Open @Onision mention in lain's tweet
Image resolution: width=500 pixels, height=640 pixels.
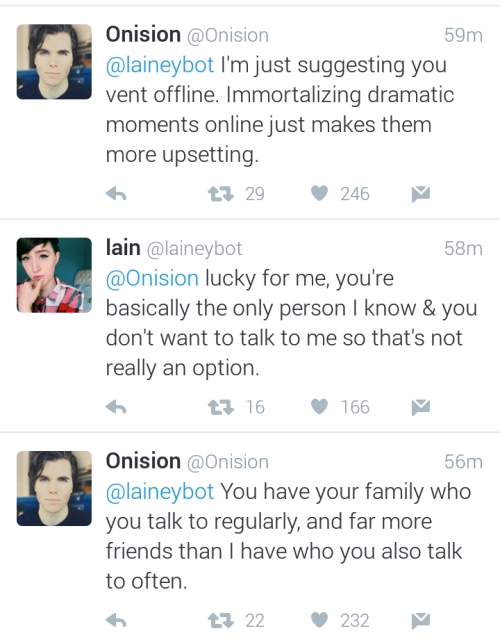click(x=152, y=278)
